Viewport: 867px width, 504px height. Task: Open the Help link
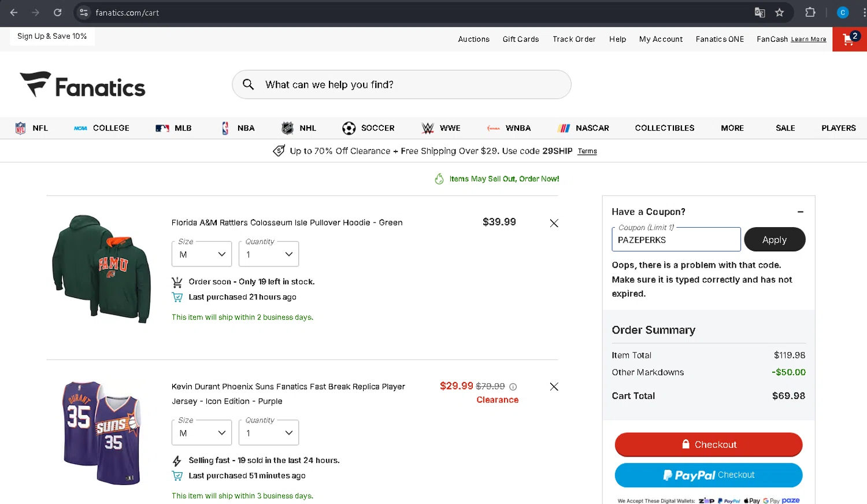(x=617, y=39)
